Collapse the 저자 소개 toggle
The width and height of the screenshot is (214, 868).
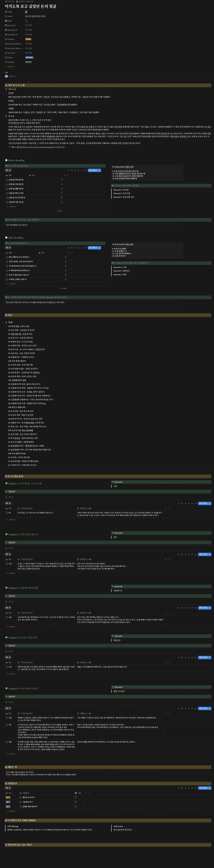pyautogui.click(x=6, y=89)
